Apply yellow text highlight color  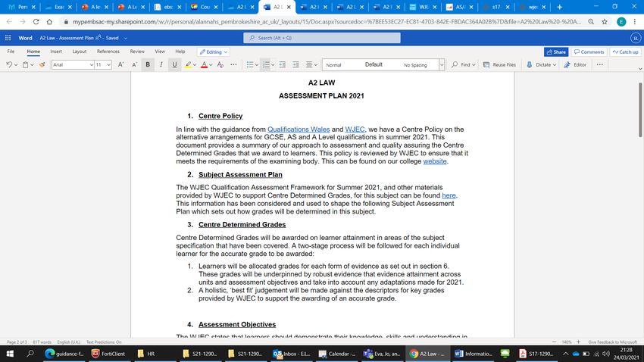coord(188,65)
